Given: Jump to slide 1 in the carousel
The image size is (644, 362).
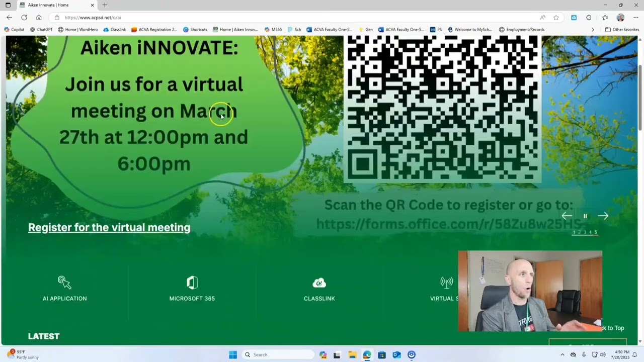Looking at the screenshot, I should point(574,232).
